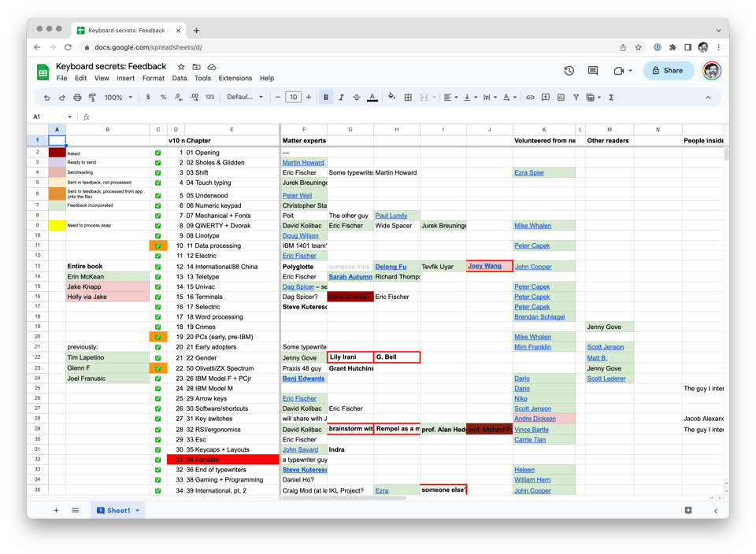Insert a link with the toolbar link icon
The width and height of the screenshot is (756, 554).
tap(530, 97)
